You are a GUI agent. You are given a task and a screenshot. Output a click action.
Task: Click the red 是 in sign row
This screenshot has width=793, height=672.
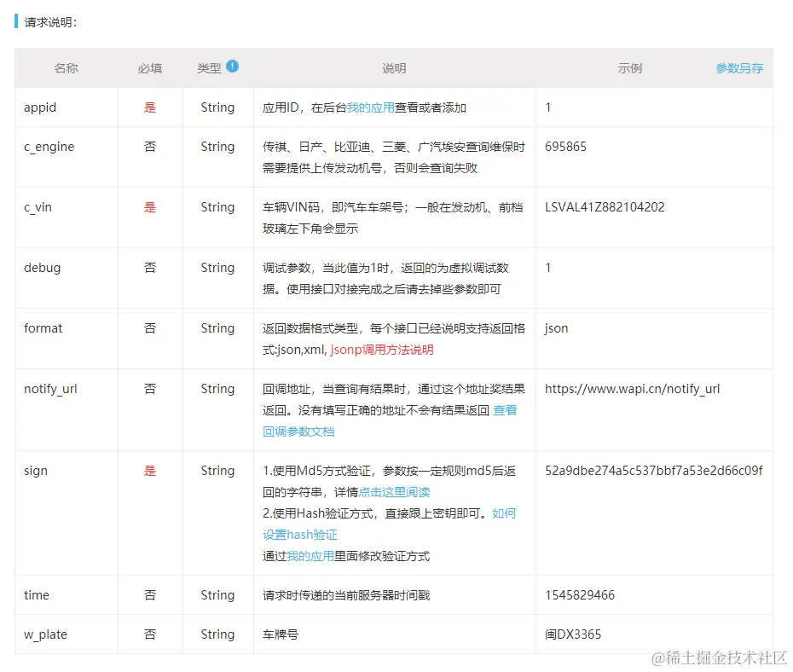coord(150,471)
